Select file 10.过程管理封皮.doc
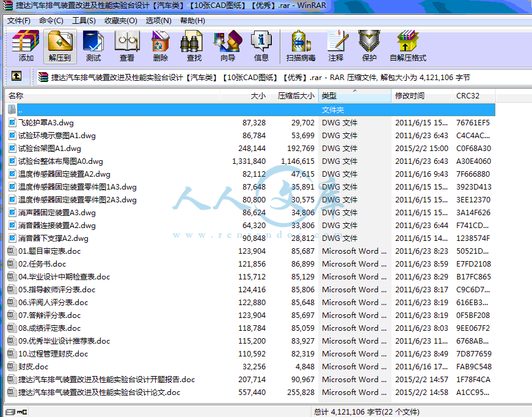532x417 pixels. [53, 354]
